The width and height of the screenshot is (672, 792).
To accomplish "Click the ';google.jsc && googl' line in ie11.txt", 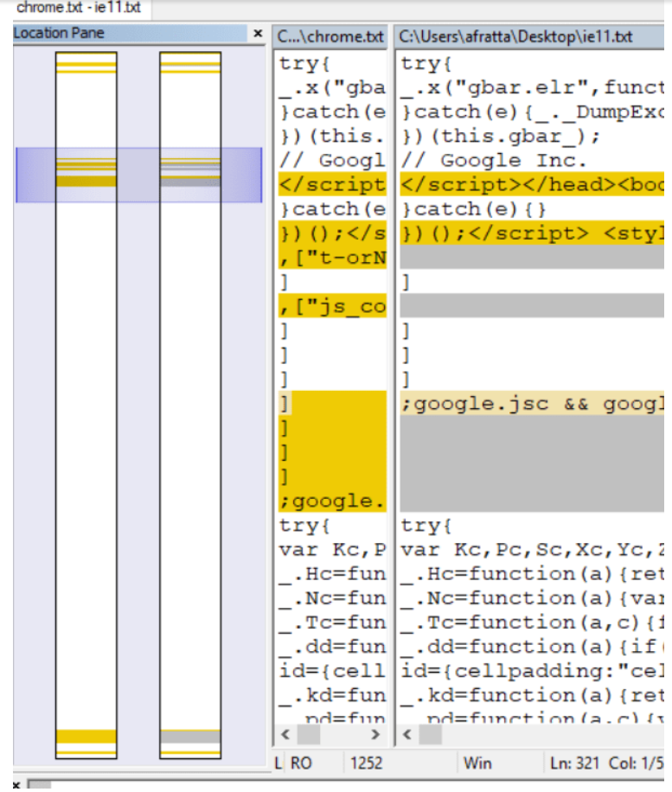I will tap(532, 404).
